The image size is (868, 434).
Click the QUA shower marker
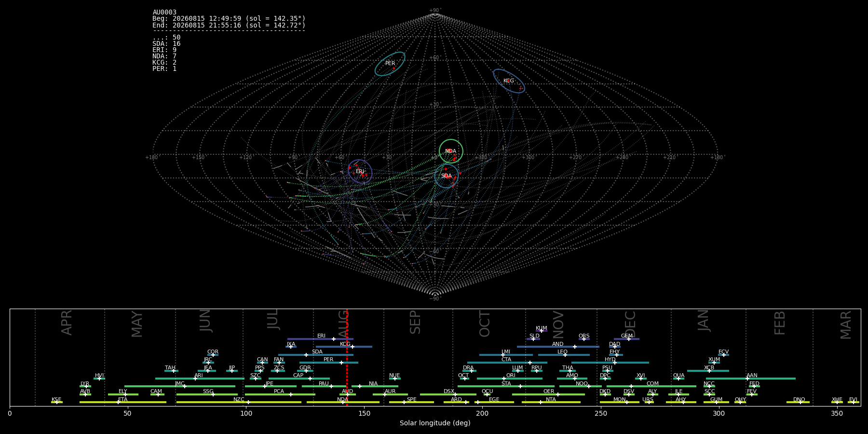point(679,379)
